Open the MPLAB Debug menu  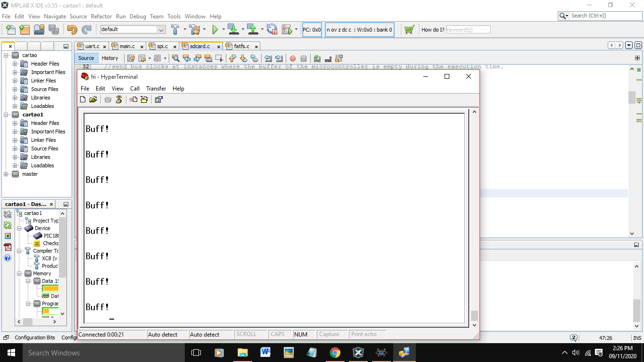[138, 16]
